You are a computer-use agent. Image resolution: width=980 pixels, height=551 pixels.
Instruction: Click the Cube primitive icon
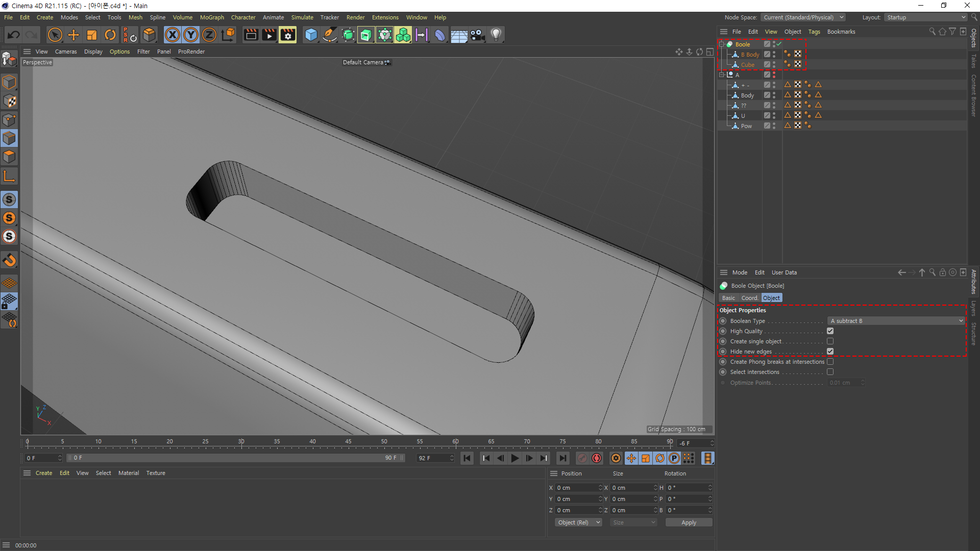point(310,35)
